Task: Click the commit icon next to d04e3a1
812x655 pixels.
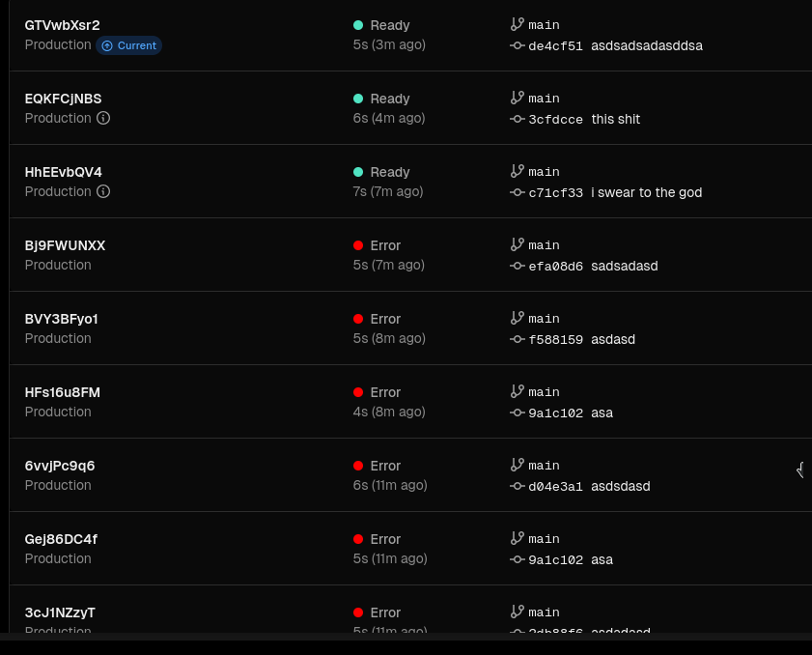Action: [518, 486]
